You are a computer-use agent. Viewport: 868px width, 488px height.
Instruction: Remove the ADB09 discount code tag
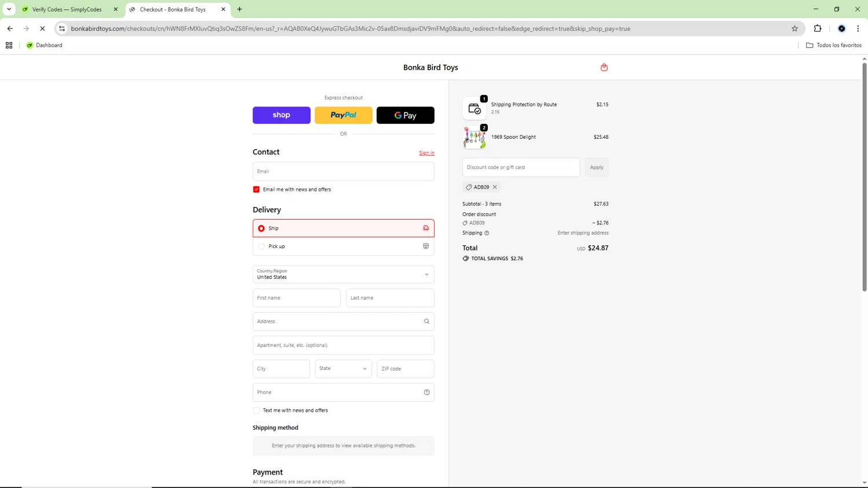[495, 187]
